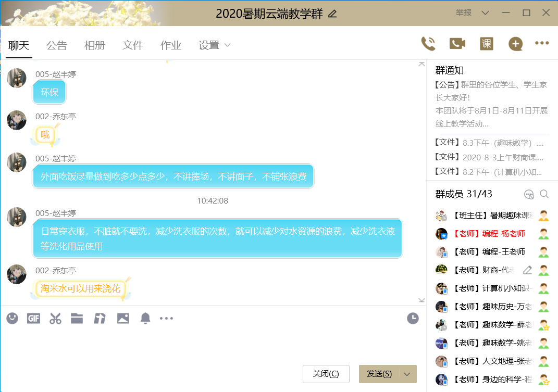Viewport: 558px width, 392px height.
Task: Open the 作业 tab
Action: tap(171, 45)
